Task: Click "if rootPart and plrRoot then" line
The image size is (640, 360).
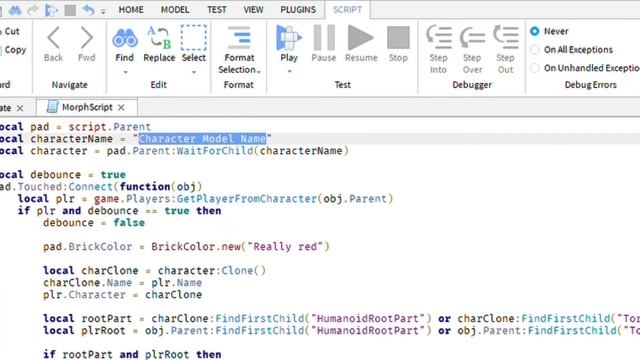Action: click(132, 354)
